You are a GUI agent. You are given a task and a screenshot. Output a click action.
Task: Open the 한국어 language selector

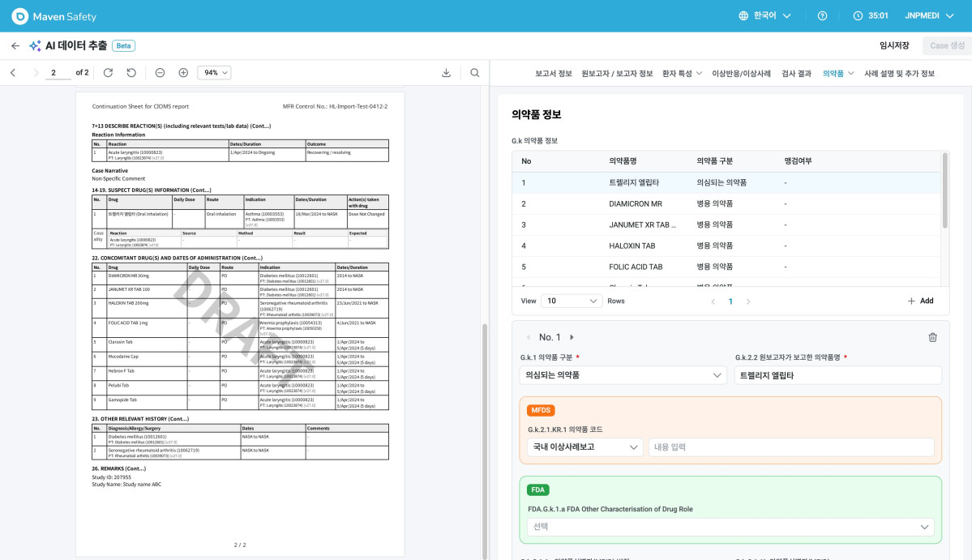(x=764, y=15)
